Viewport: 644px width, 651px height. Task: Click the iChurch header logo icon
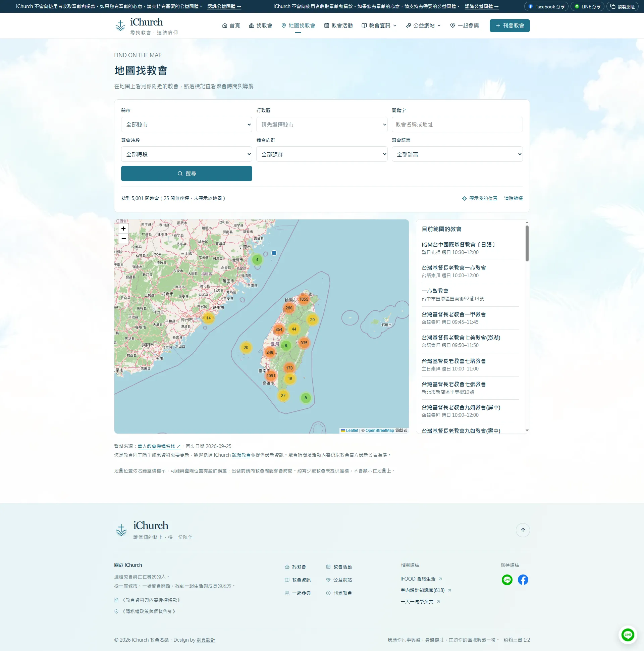coord(120,26)
